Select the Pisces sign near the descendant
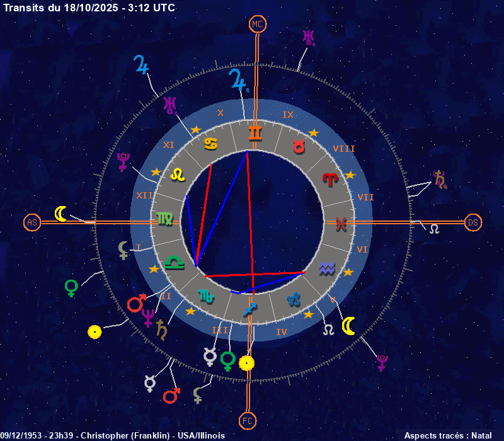Screen dimensions: 504x441 pos(340,223)
